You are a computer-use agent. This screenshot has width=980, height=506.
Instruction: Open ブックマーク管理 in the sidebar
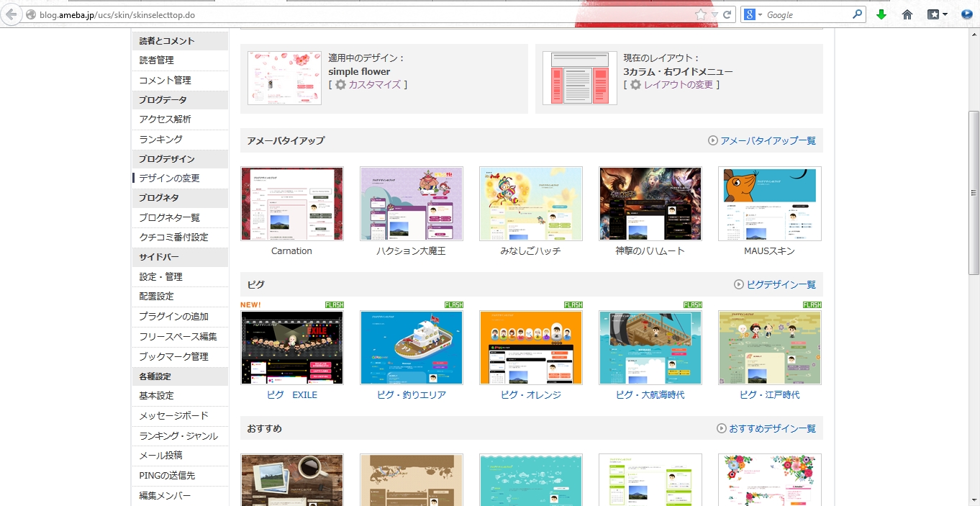pos(173,356)
